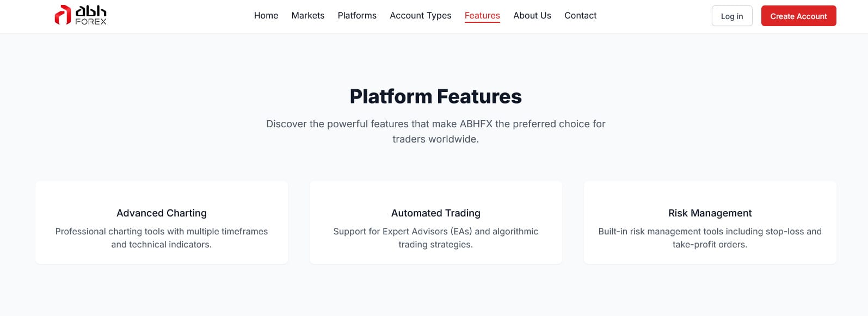
Task: Open the Markets nav item
Action: pyautogui.click(x=307, y=16)
